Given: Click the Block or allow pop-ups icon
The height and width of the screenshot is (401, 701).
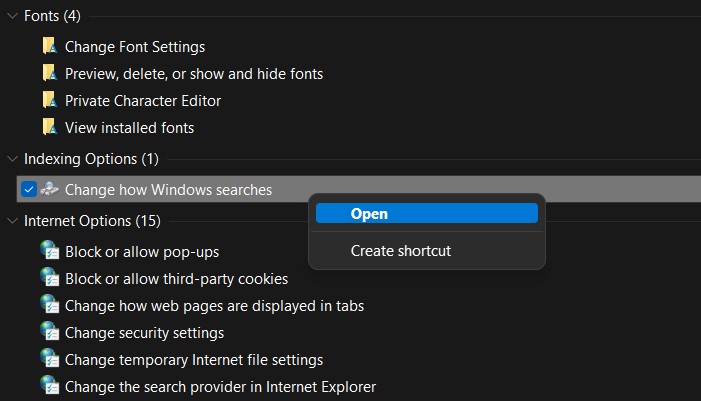Looking at the screenshot, I should point(50,251).
